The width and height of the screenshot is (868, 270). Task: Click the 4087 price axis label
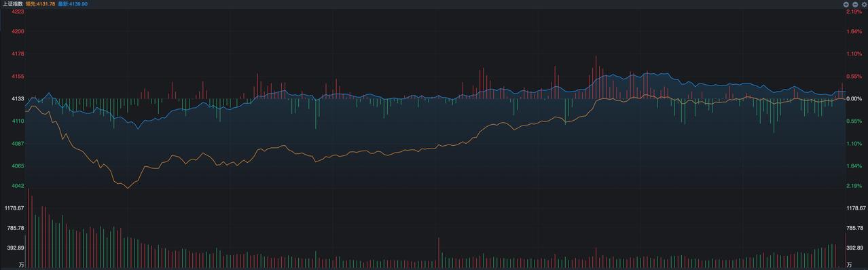tap(18, 143)
